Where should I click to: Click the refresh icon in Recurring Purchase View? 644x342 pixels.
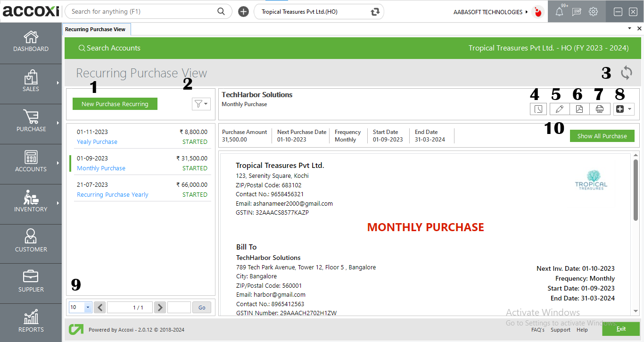coord(626,73)
